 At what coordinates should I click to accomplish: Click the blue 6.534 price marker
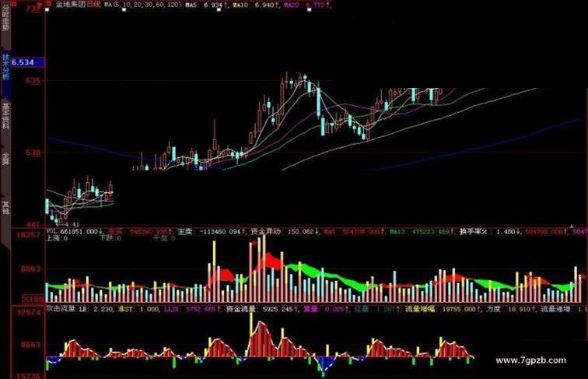(x=28, y=62)
